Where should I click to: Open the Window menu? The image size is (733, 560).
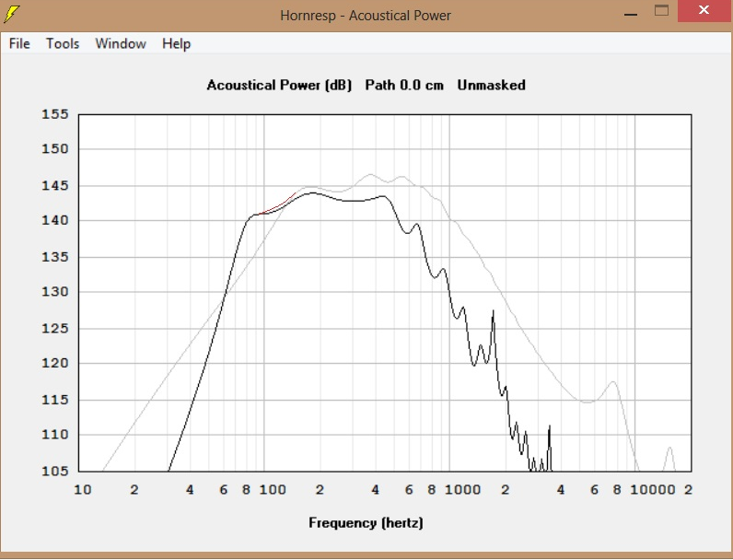[x=121, y=43]
